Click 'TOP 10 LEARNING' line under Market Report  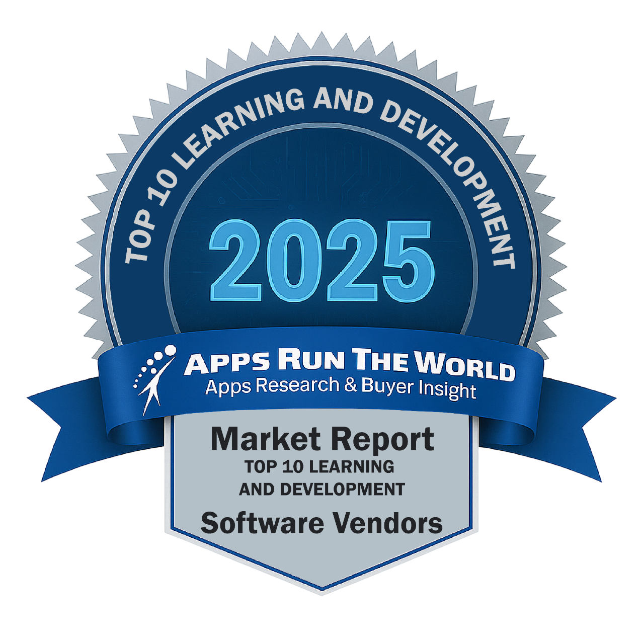319,467
